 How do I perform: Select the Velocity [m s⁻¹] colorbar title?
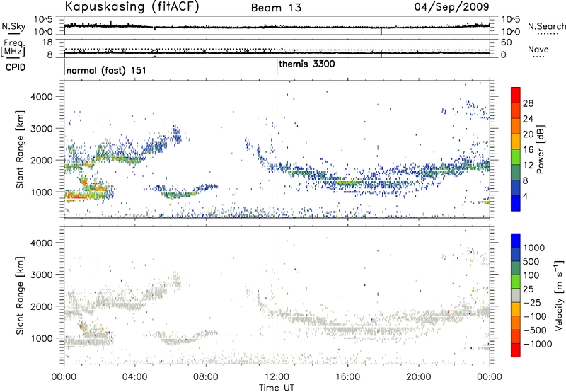[559, 295]
